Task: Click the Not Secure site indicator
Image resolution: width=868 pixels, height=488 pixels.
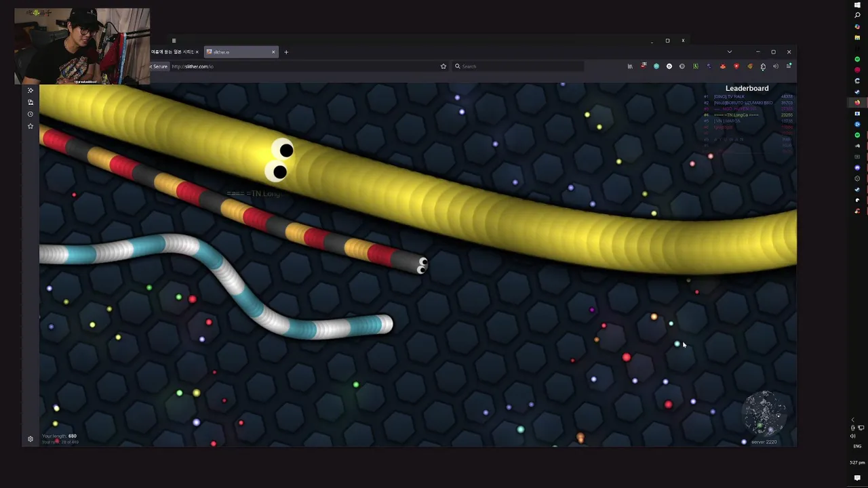Action: pyautogui.click(x=159, y=66)
